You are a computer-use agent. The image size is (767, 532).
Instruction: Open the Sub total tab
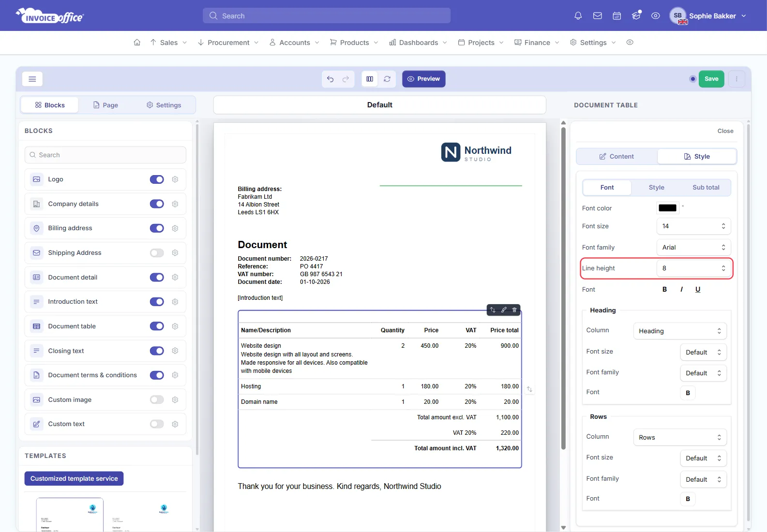click(706, 187)
